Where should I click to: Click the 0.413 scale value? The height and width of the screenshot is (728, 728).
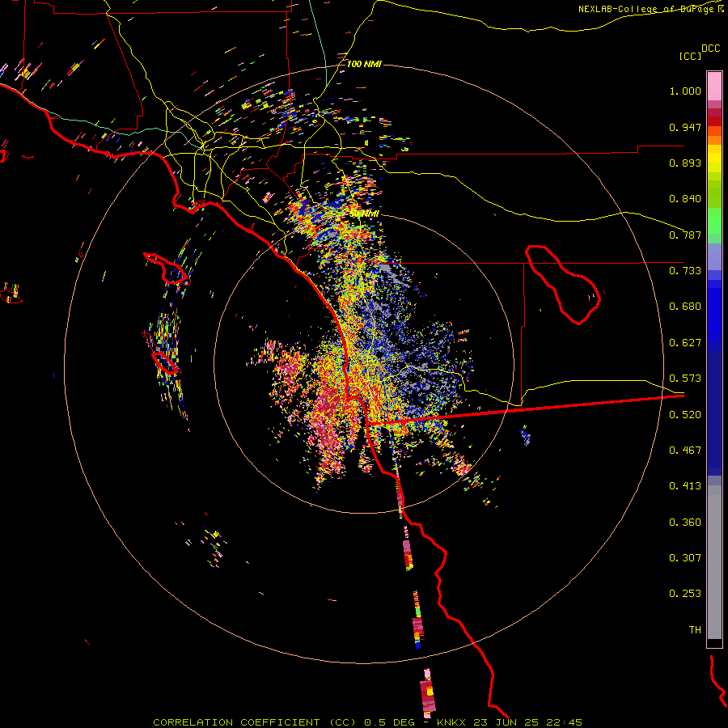(x=685, y=486)
